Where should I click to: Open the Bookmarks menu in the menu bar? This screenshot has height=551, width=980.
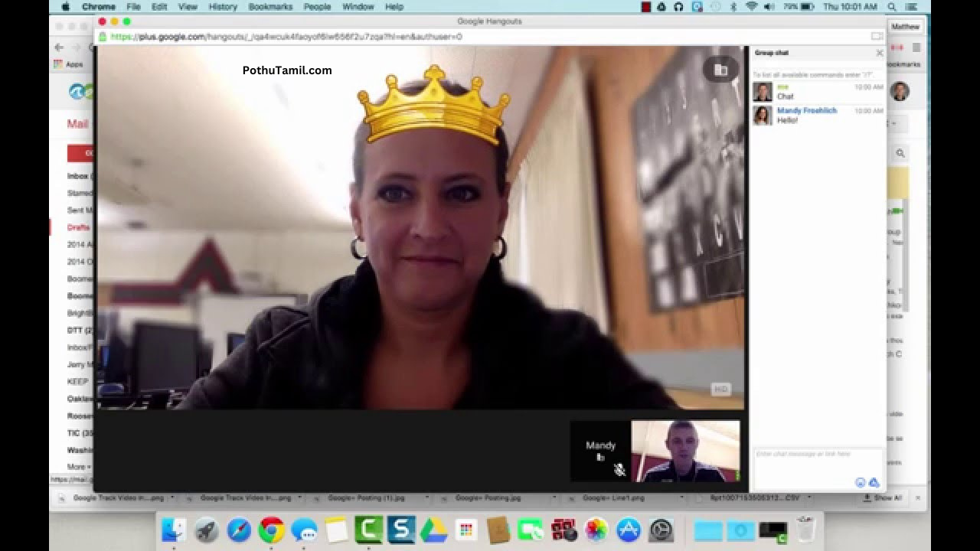tap(270, 7)
